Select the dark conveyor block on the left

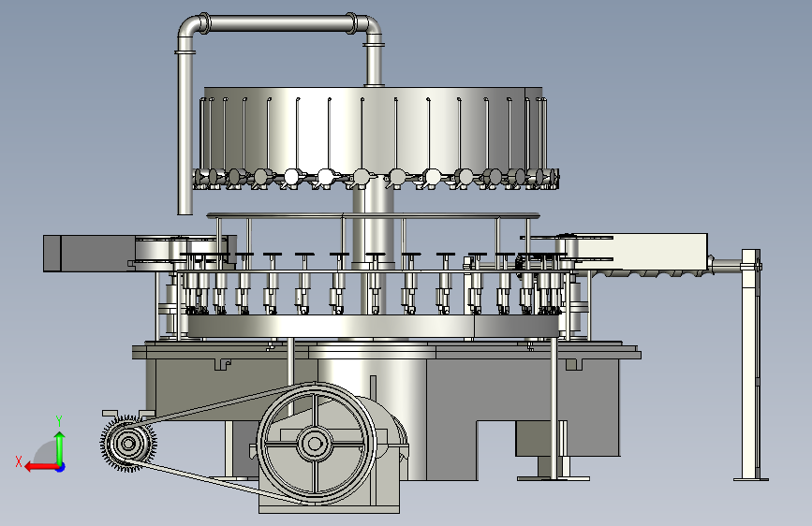89,253
